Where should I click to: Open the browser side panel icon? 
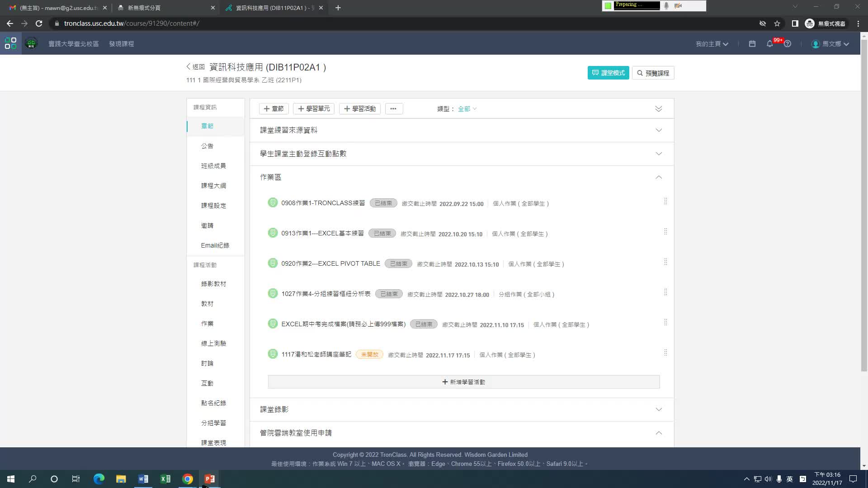(795, 23)
